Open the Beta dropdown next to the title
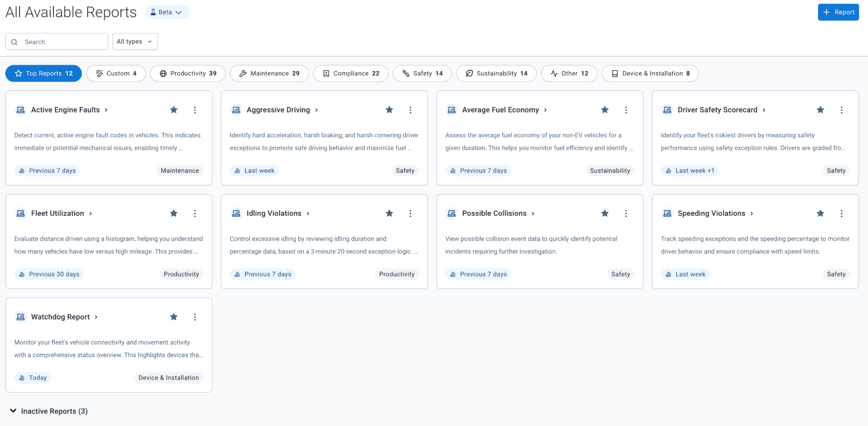 pos(167,12)
